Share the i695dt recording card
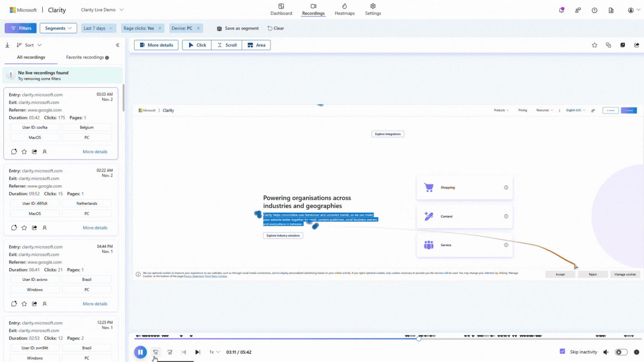 pyautogui.click(x=35, y=228)
